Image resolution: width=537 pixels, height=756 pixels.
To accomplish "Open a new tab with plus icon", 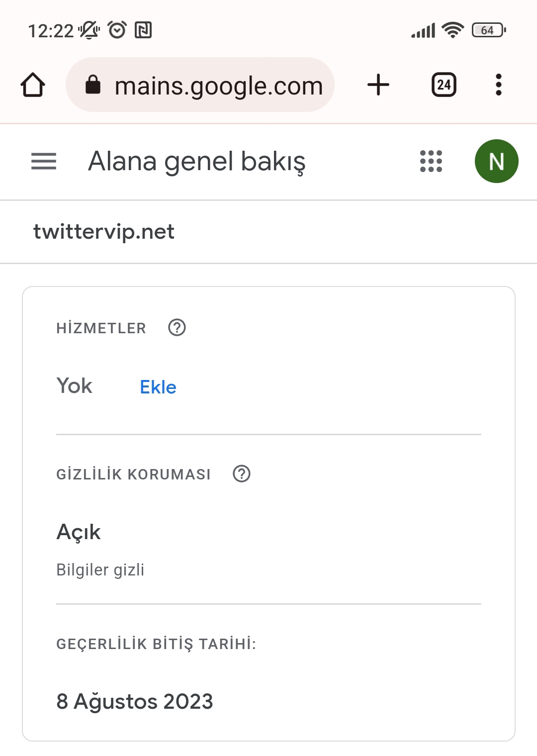I will (x=378, y=85).
